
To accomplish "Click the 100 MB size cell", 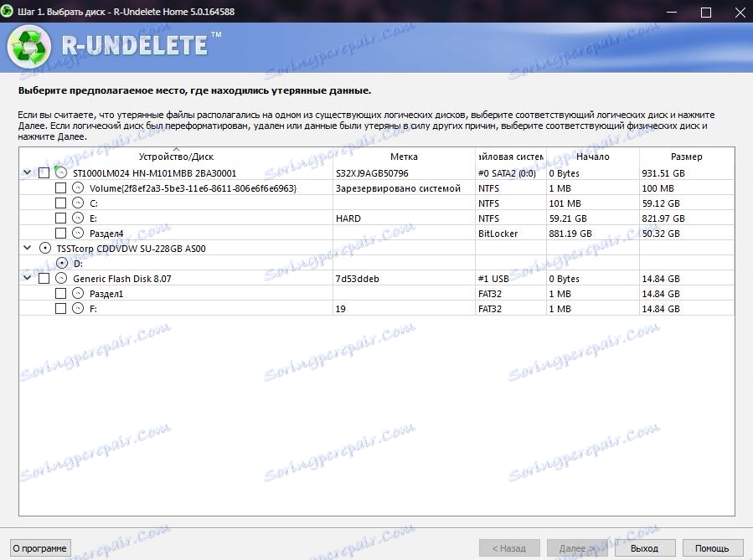I will [x=658, y=188].
